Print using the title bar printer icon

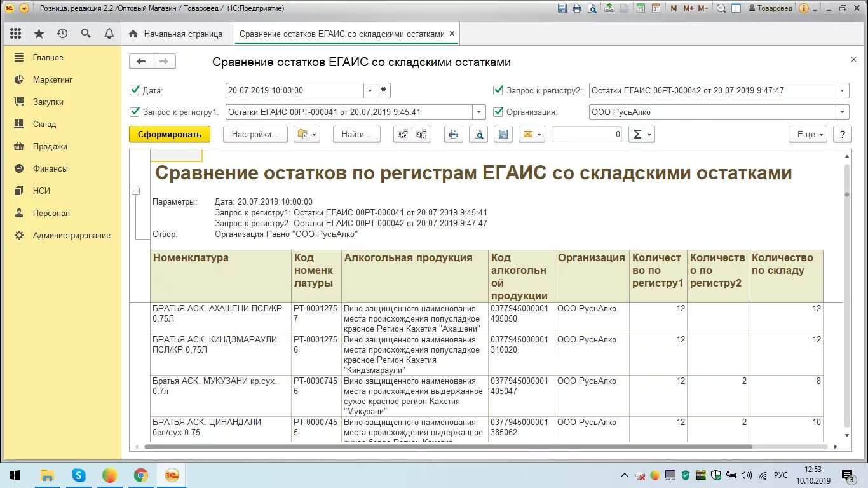point(577,8)
